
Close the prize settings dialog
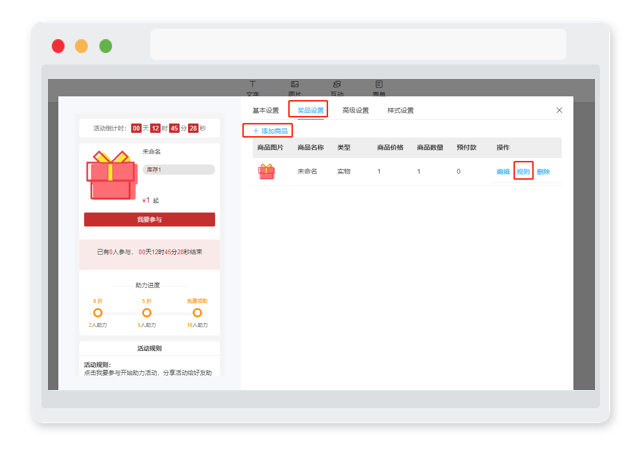tap(559, 110)
